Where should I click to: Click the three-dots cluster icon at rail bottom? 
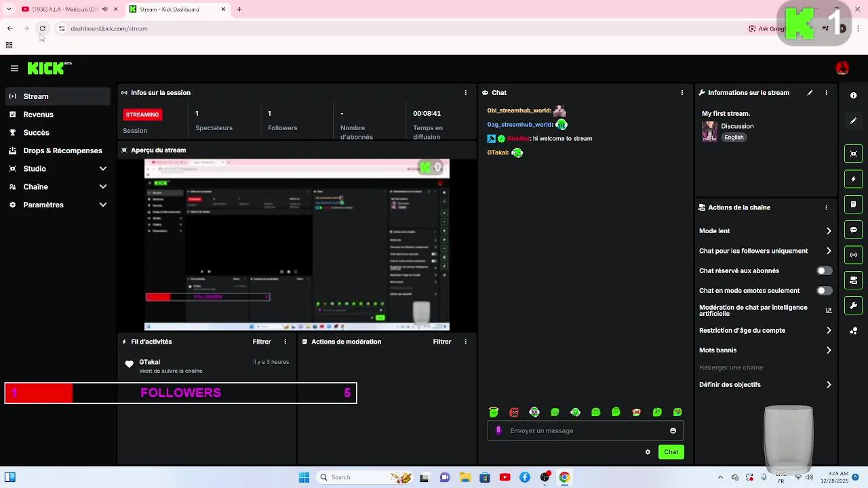point(854,331)
